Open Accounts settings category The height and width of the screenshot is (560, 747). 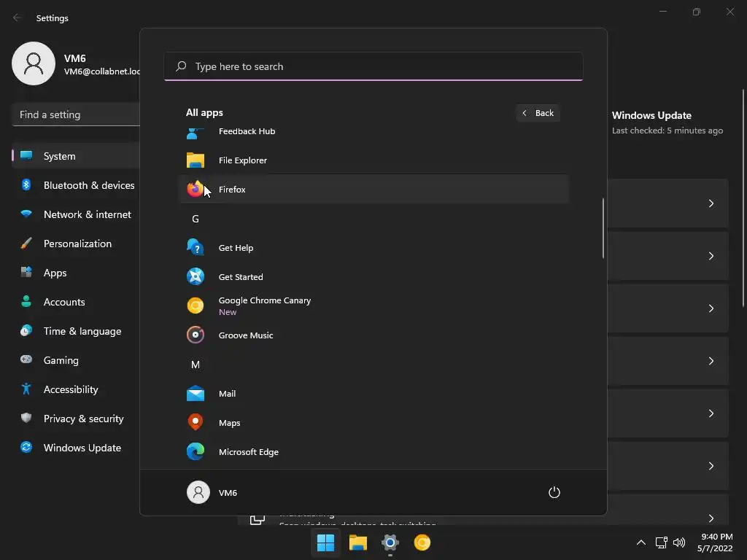click(x=76, y=302)
